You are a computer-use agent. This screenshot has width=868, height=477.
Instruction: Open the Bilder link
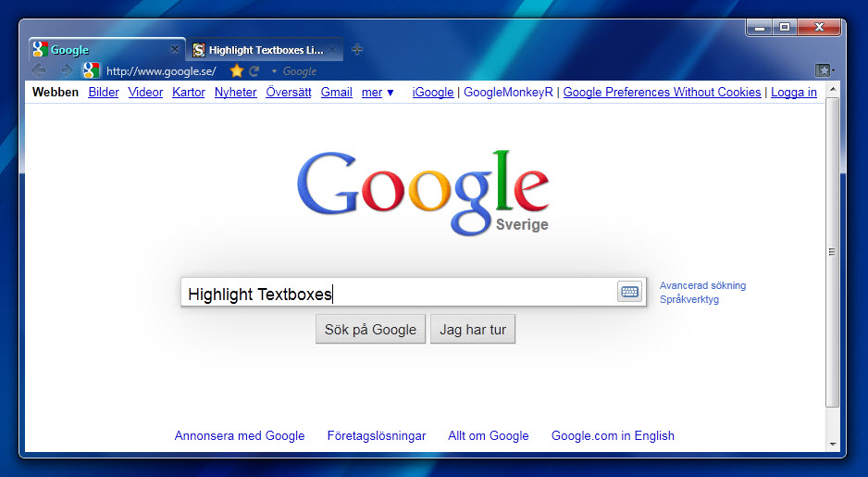click(104, 92)
